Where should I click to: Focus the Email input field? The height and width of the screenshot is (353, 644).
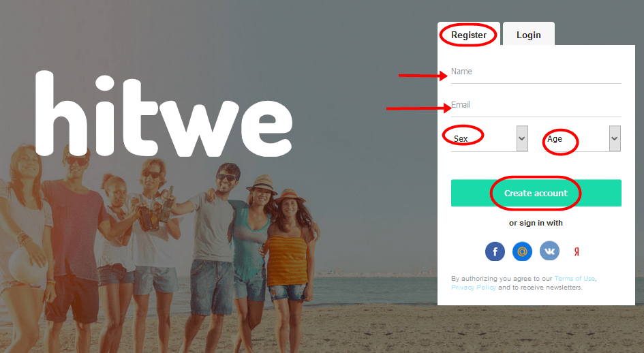click(536, 106)
